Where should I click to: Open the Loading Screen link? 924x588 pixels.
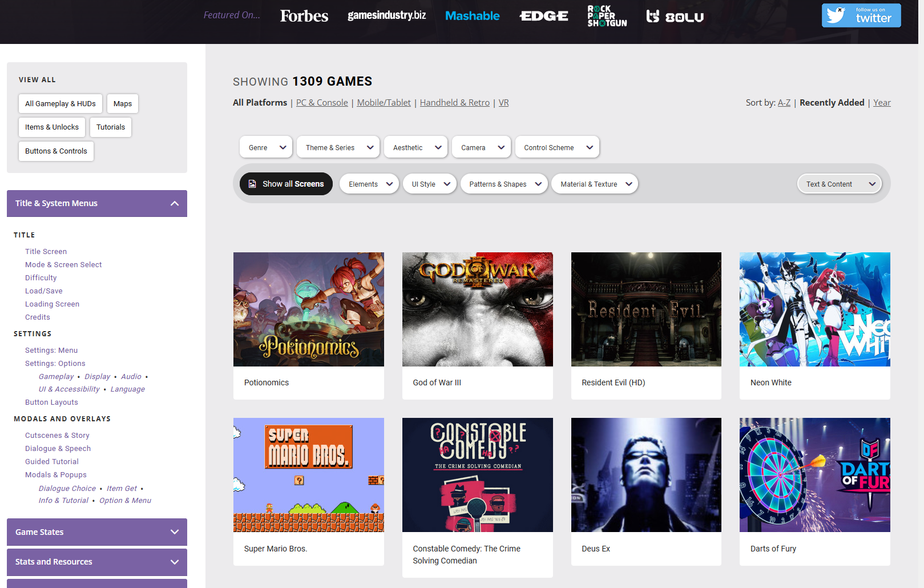point(52,304)
